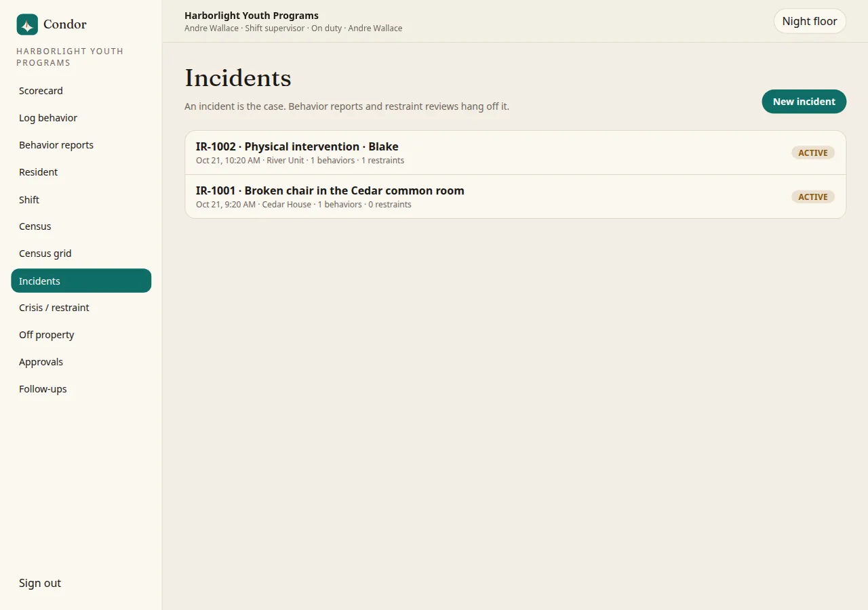Click IR-1002 details line 'Oct 21, 10:20 AM'
Viewport: 868px width, 610px height.
[300, 161]
